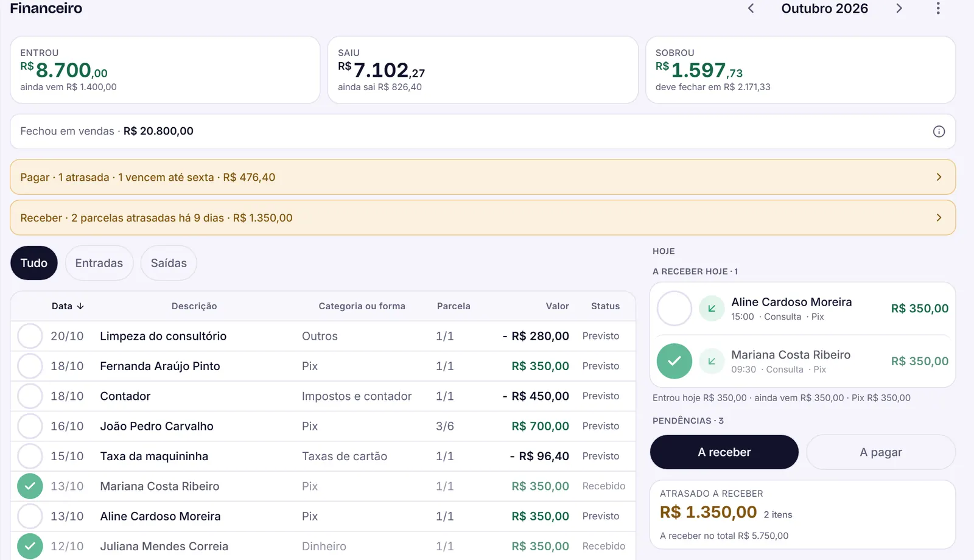Check the João Pedro Carvalho row circle

pos(30,426)
